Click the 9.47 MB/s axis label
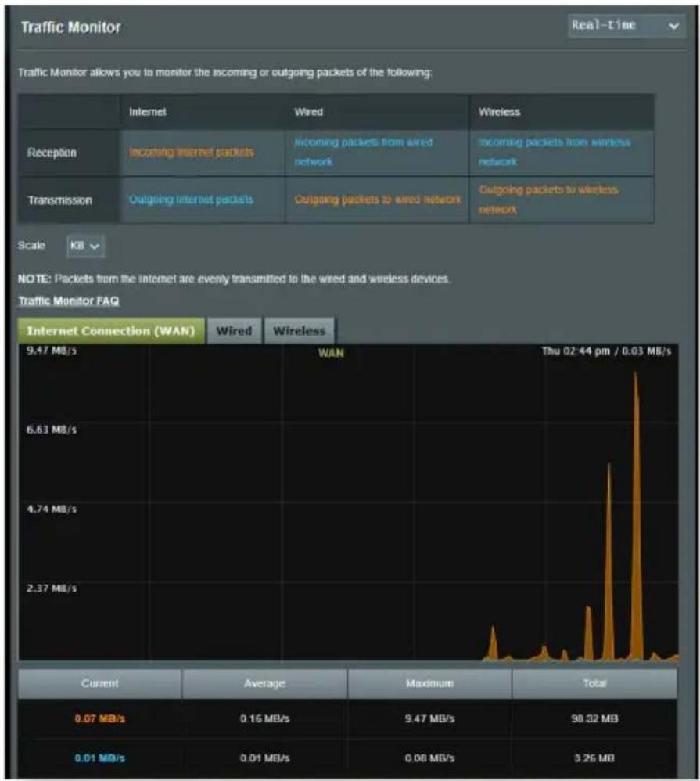Viewport: 700px width, 781px height. [52, 350]
